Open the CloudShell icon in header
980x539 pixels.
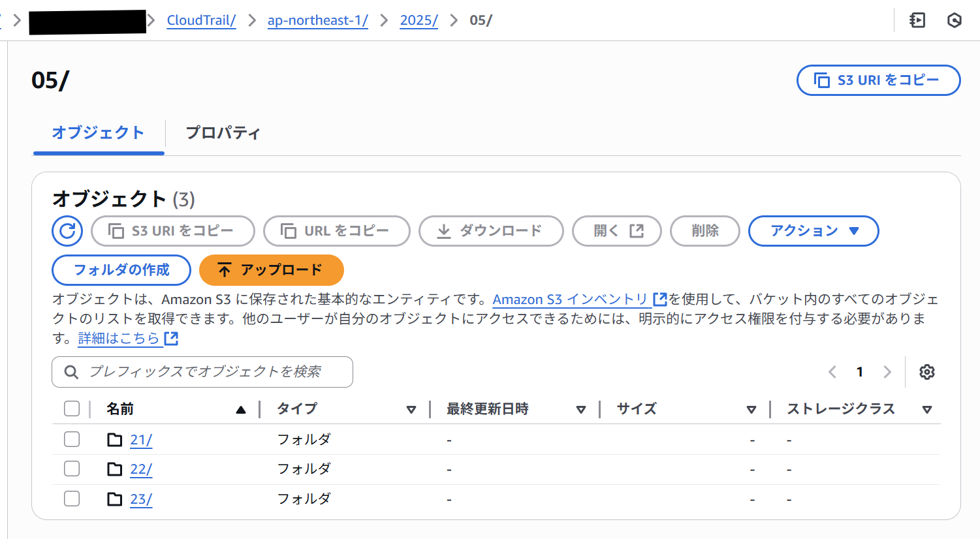pos(917,20)
